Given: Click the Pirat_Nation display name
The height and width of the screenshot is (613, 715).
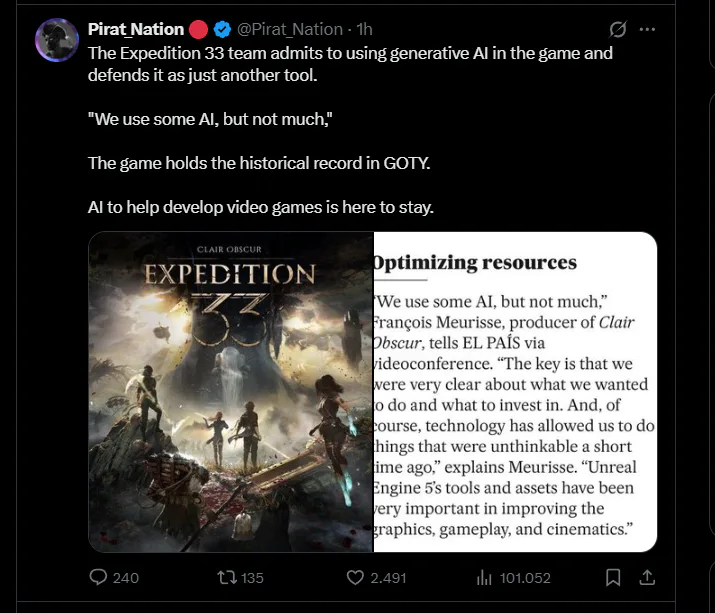Looking at the screenshot, I should pyautogui.click(x=136, y=30).
